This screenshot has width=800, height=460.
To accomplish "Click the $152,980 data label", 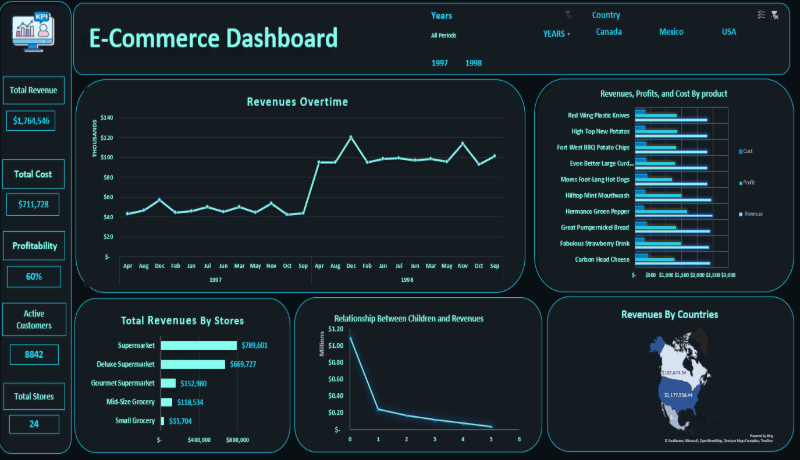I will 193,384.
